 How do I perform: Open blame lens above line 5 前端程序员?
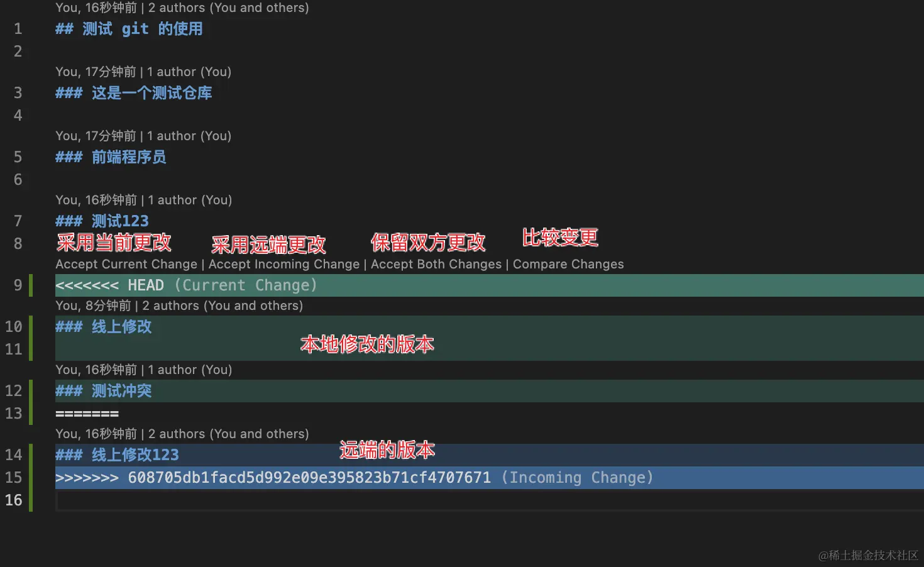coord(143,136)
